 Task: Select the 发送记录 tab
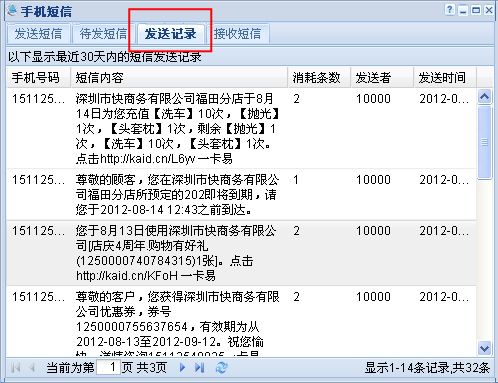pos(170,34)
